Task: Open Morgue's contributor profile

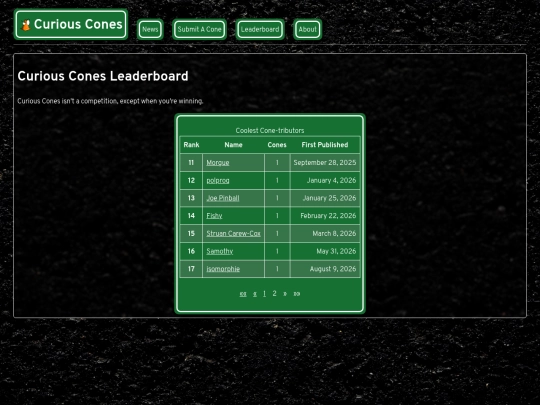Action: coord(218,163)
